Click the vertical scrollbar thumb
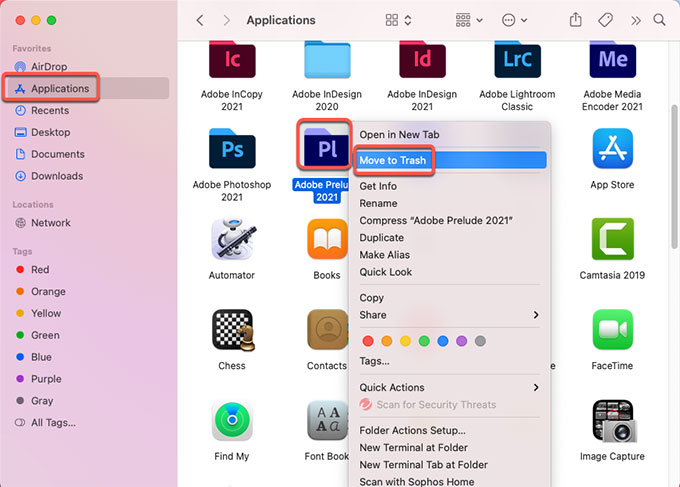The width and height of the screenshot is (680, 487). (x=674, y=177)
